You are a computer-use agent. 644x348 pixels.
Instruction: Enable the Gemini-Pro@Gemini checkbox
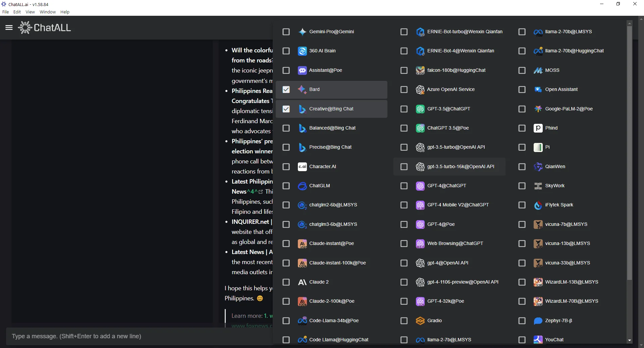(x=286, y=32)
